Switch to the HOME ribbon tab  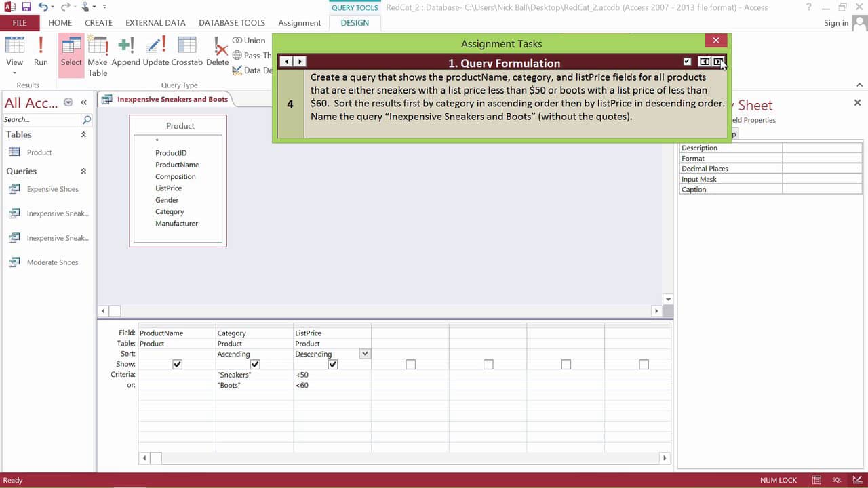point(60,22)
